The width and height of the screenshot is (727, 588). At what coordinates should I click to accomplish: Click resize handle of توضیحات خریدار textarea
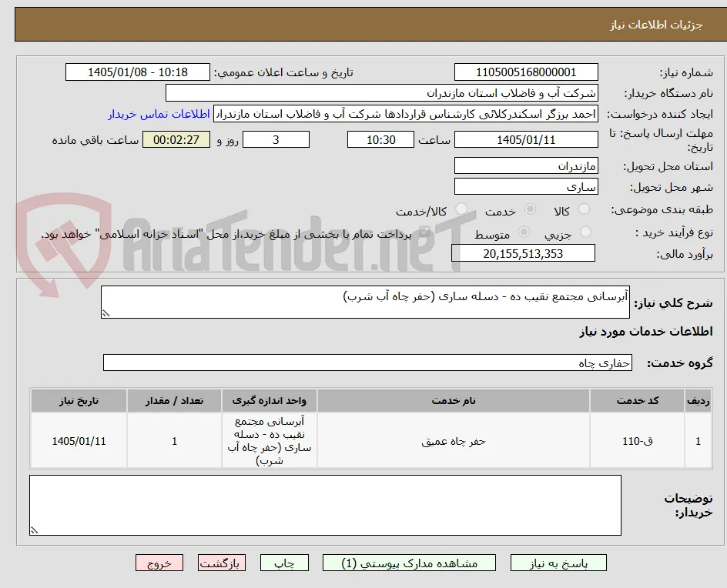pyautogui.click(x=35, y=530)
